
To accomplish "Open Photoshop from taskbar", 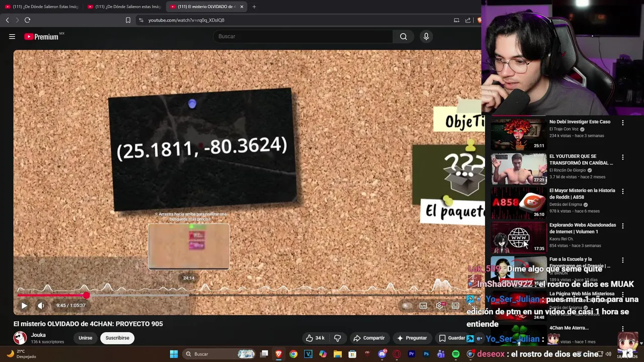I will (427, 354).
